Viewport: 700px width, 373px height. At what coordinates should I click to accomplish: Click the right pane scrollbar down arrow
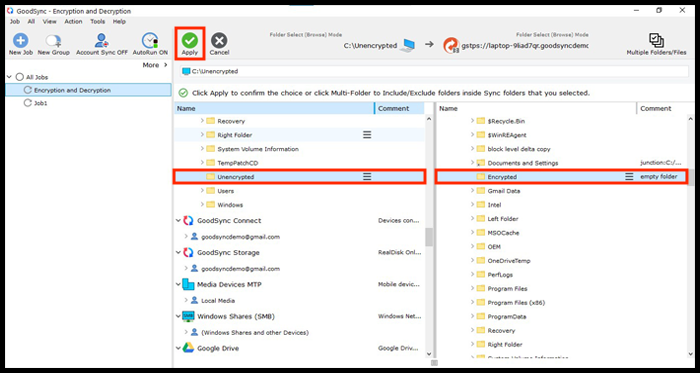tap(691, 353)
